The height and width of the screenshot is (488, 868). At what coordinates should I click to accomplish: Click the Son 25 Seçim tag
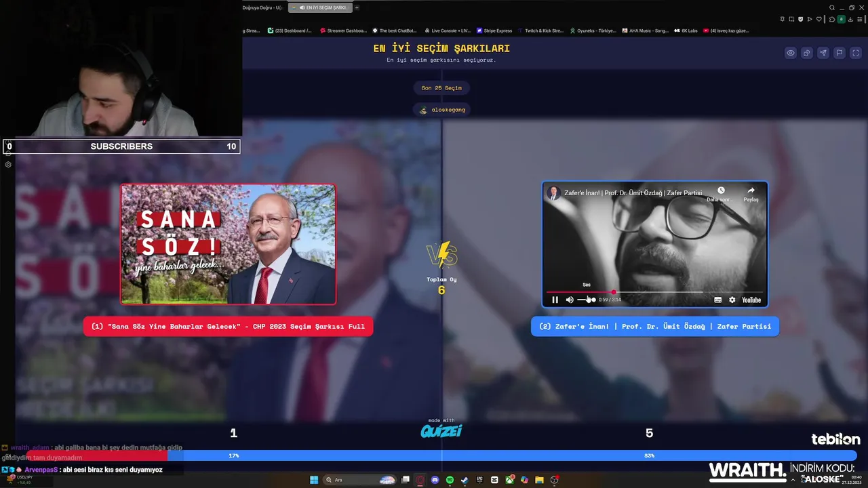pos(441,88)
